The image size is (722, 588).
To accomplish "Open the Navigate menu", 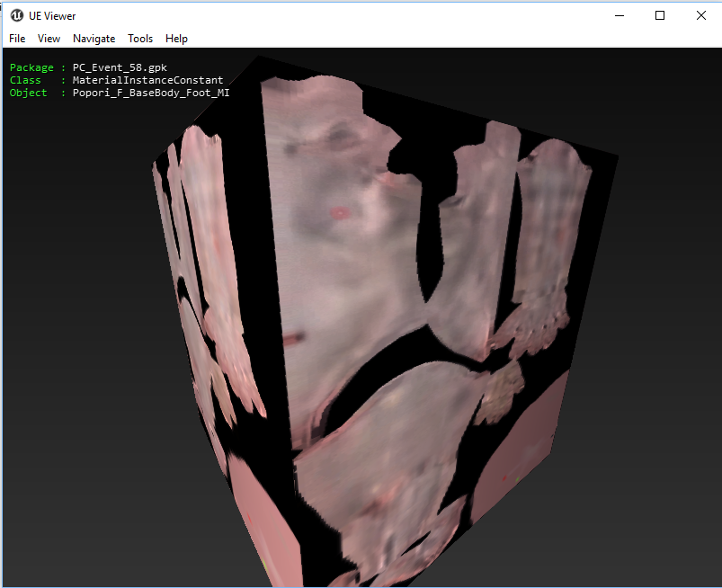I will coord(94,39).
